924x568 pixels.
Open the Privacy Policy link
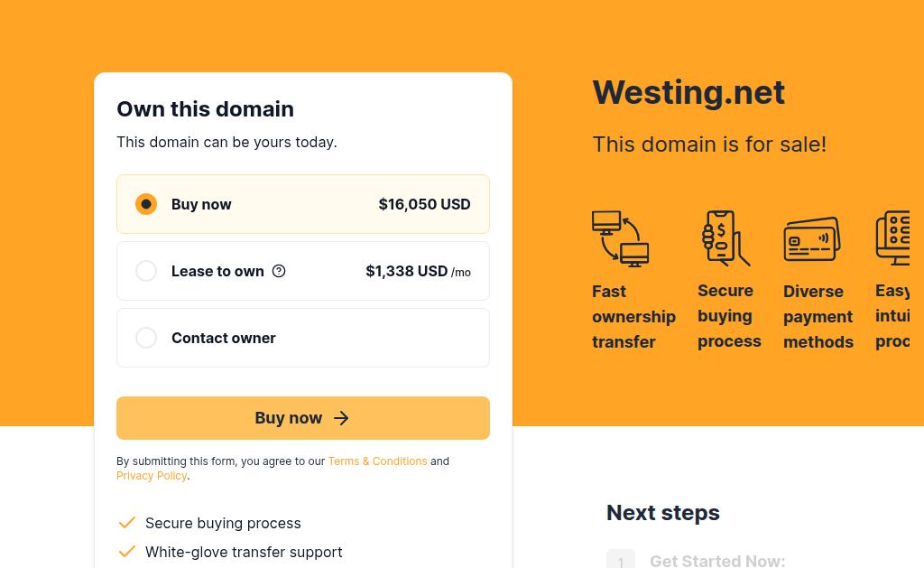(152, 476)
